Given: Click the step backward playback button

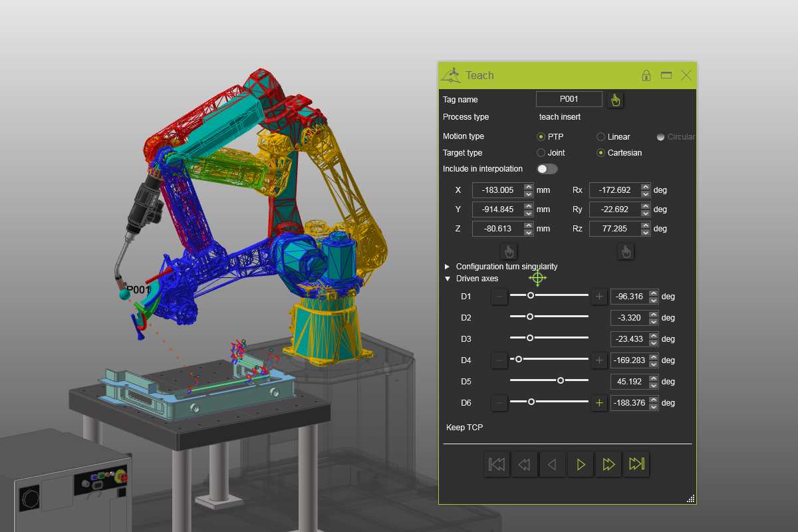Looking at the screenshot, I should coord(553,464).
